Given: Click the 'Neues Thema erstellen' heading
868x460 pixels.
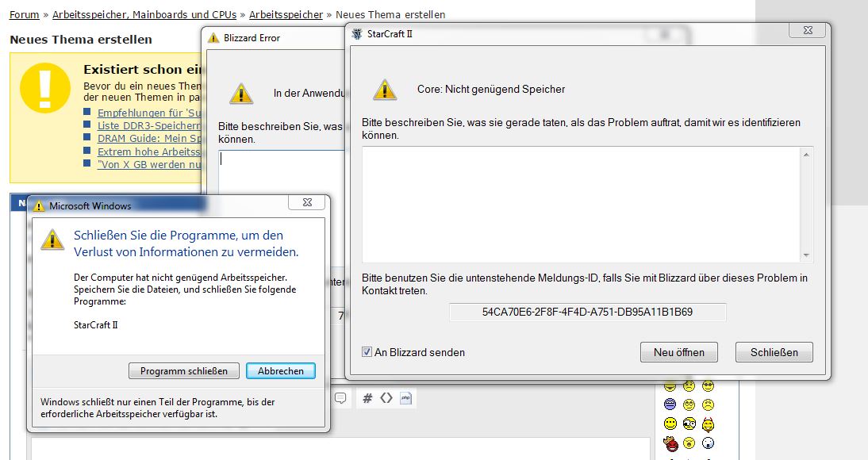Looking at the screenshot, I should coord(81,40).
